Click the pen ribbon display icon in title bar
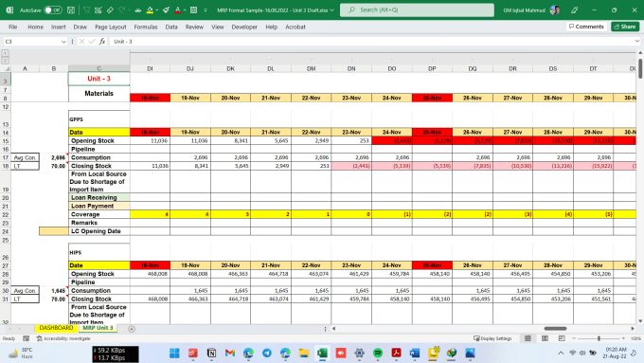The width and height of the screenshot is (644, 363). pos(575,9)
